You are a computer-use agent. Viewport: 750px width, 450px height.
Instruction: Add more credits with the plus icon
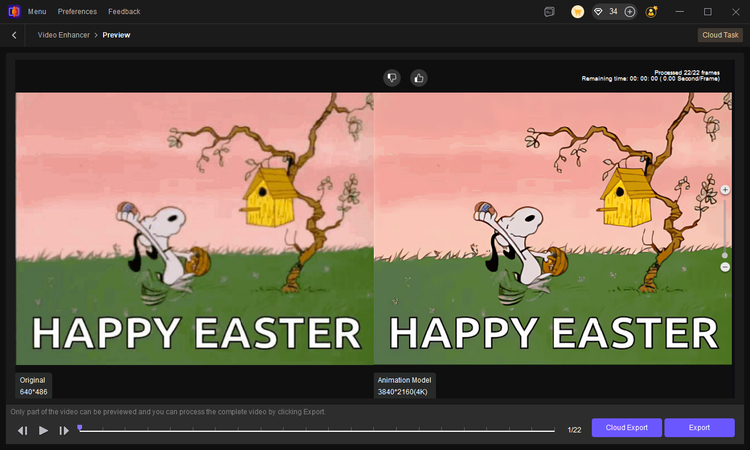tap(630, 11)
